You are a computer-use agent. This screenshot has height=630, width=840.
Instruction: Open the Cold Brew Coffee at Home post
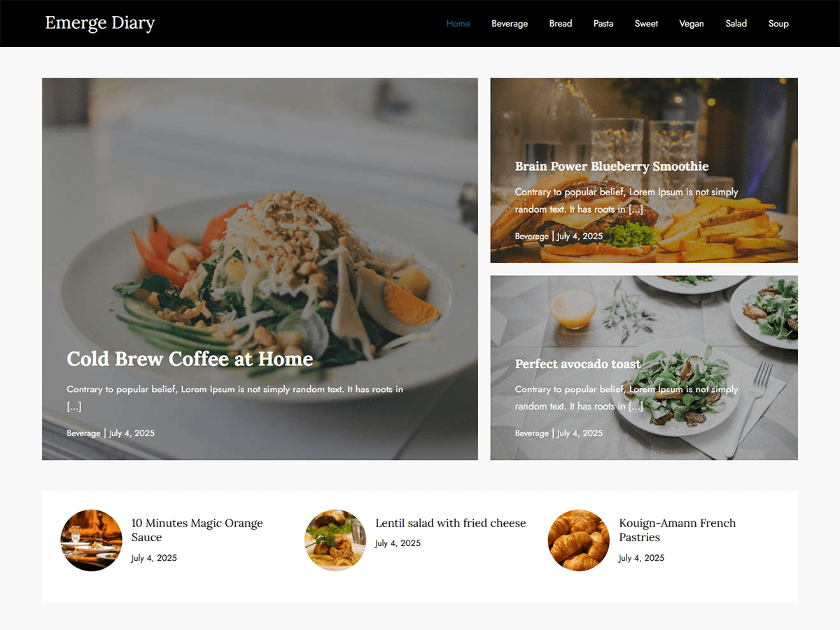(x=190, y=358)
